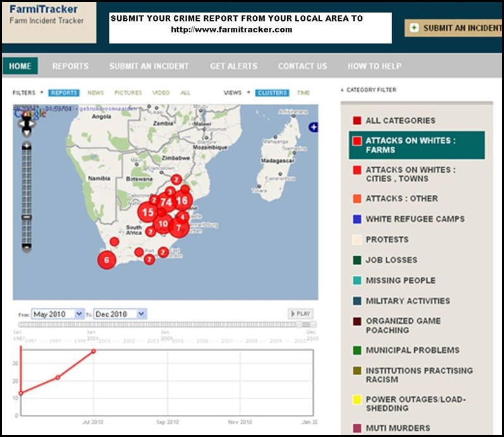
Task: Click the cluster marker labeled 16
Action: [x=182, y=200]
